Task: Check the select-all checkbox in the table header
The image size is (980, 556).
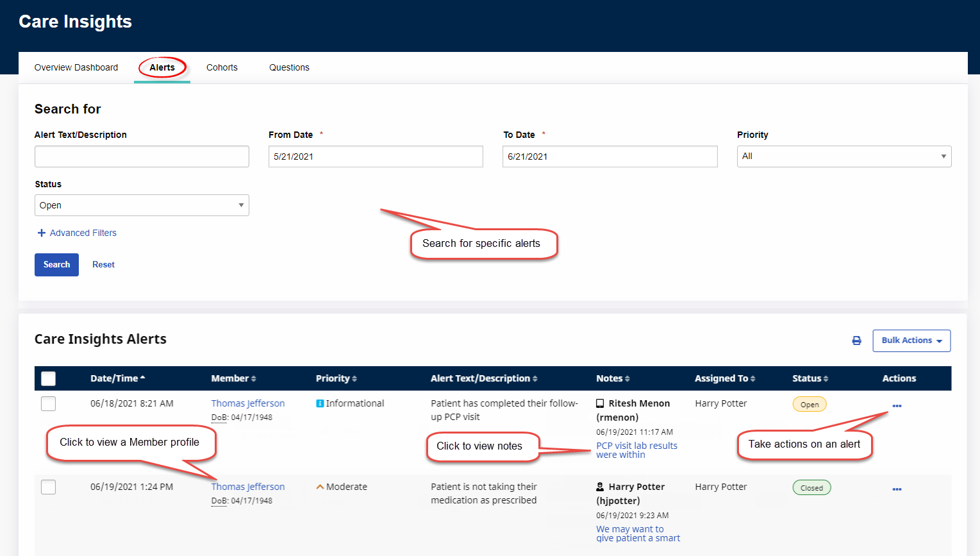Action: [48, 378]
